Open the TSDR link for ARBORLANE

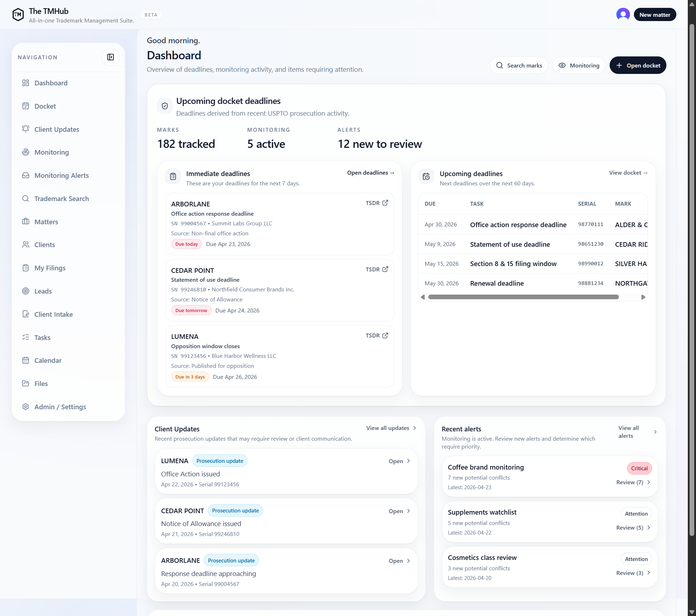click(x=376, y=203)
